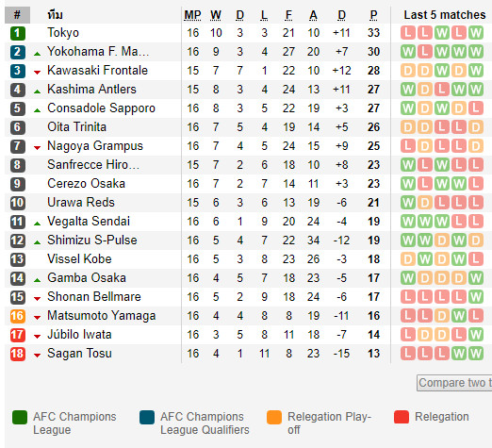Sort table by MP column header

click(x=192, y=15)
